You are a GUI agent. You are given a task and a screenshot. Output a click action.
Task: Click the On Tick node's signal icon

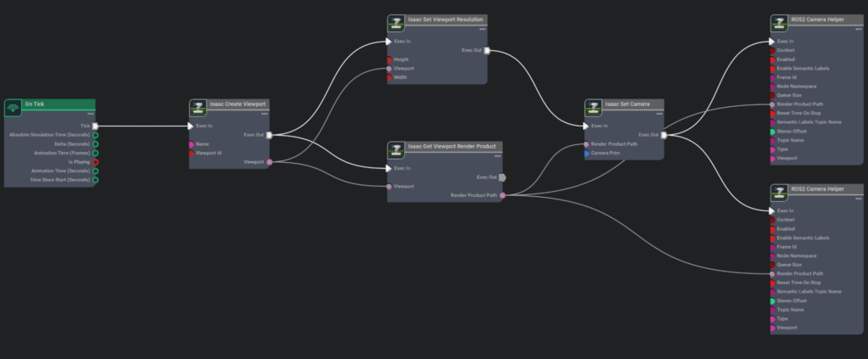coord(13,107)
